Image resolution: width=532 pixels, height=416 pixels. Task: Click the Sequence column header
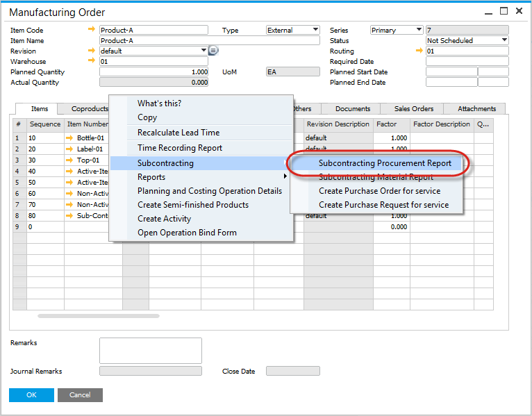point(45,124)
